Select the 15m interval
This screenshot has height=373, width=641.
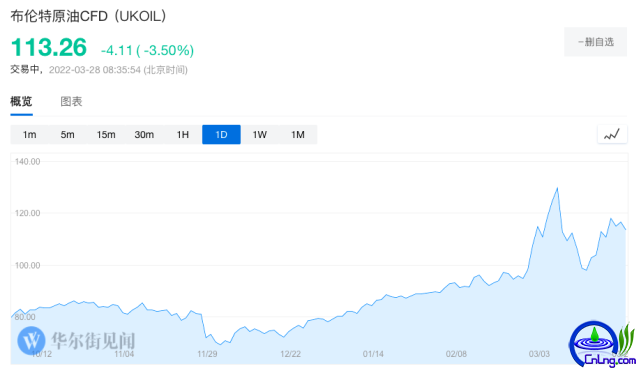(106, 135)
